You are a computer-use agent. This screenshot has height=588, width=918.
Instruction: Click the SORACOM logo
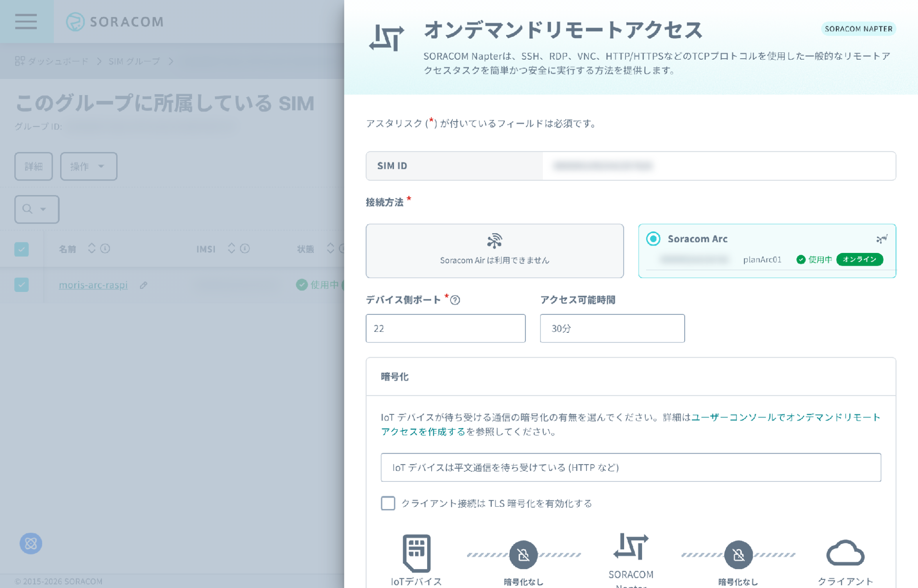point(115,22)
